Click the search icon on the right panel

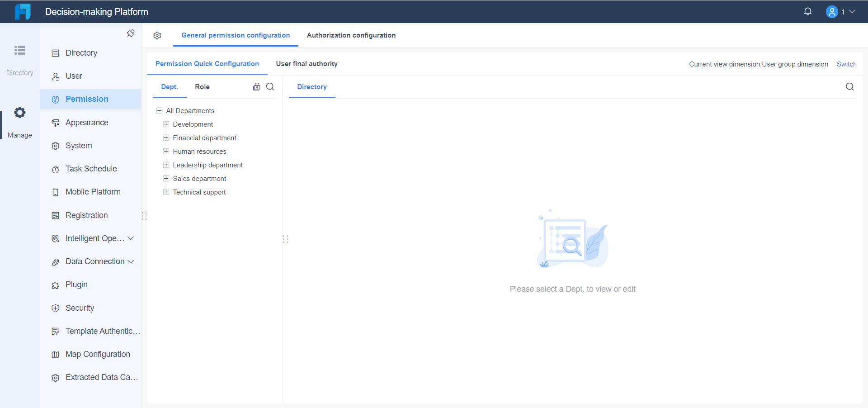pyautogui.click(x=850, y=86)
